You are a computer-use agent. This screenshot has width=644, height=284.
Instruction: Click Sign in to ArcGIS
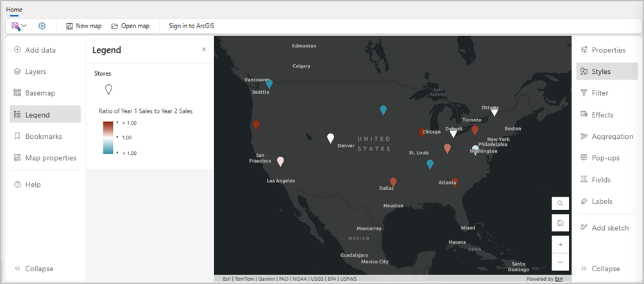click(191, 26)
